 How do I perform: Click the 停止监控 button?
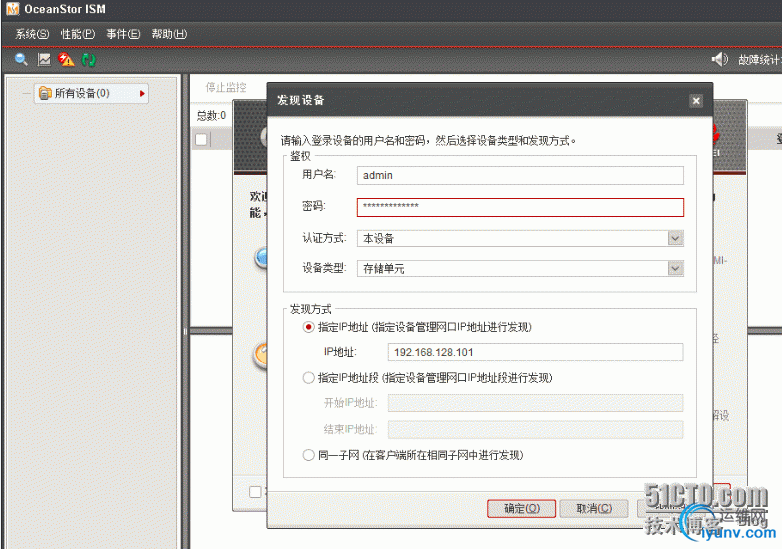(226, 87)
